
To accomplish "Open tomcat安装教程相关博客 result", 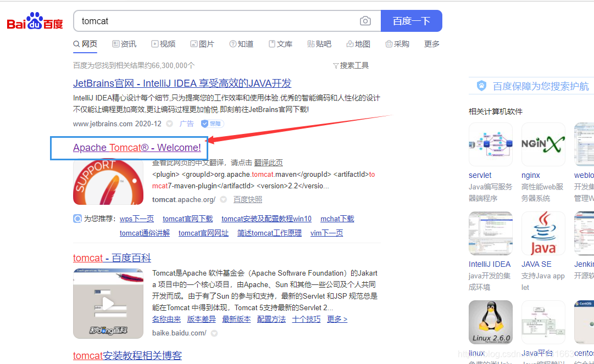I will point(127,356).
